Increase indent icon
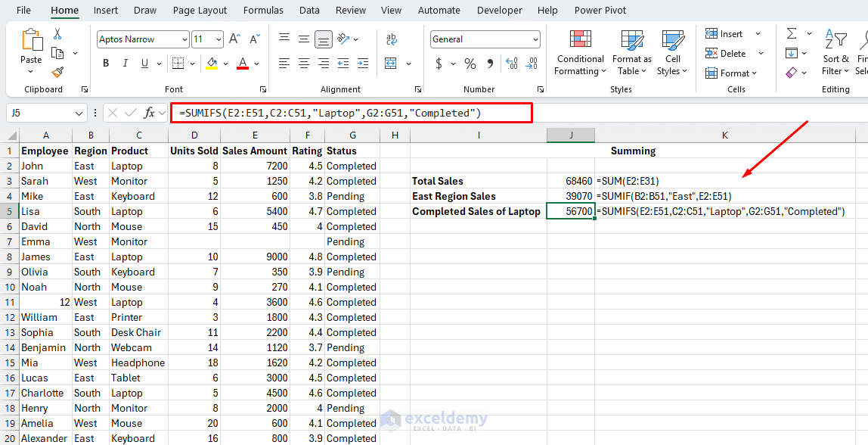This screenshot has width=868, height=445. coord(363,64)
